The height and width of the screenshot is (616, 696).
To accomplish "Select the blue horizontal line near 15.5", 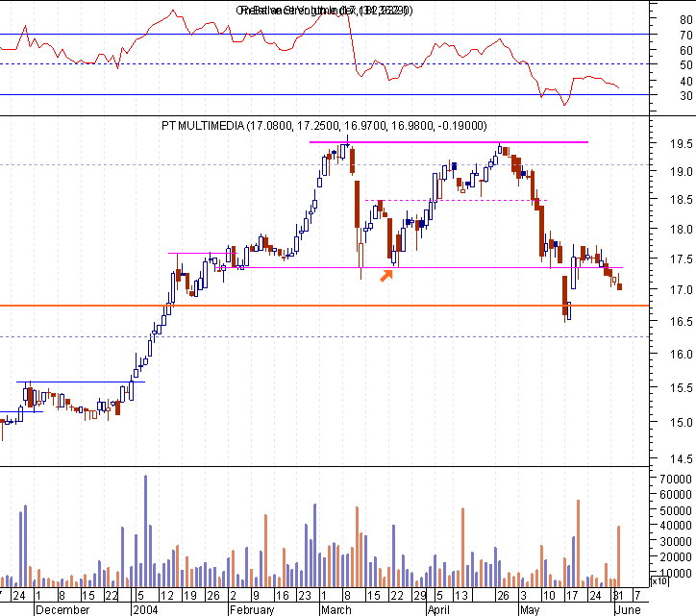I will [81, 382].
